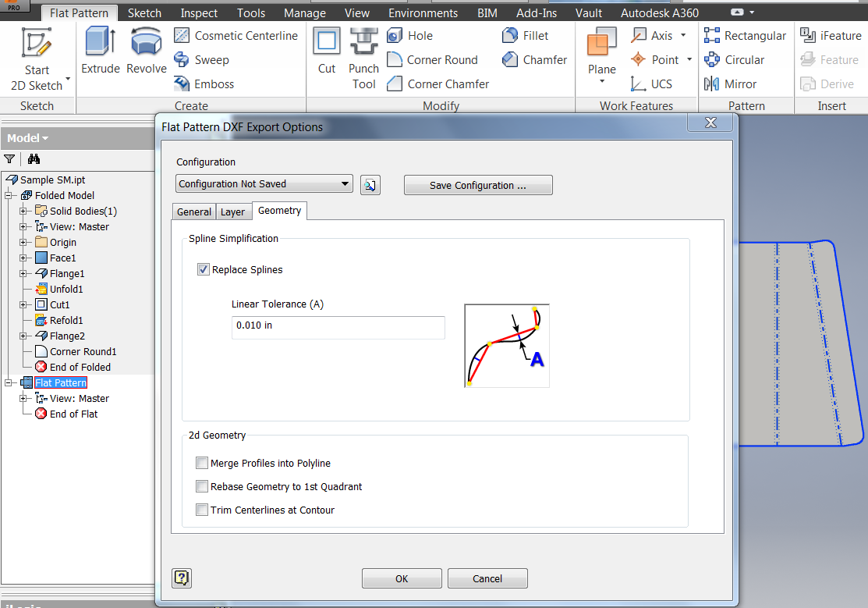Select Flat Pattern in the browser tree
Image resolution: width=868 pixels, height=608 pixels.
pyautogui.click(x=61, y=383)
